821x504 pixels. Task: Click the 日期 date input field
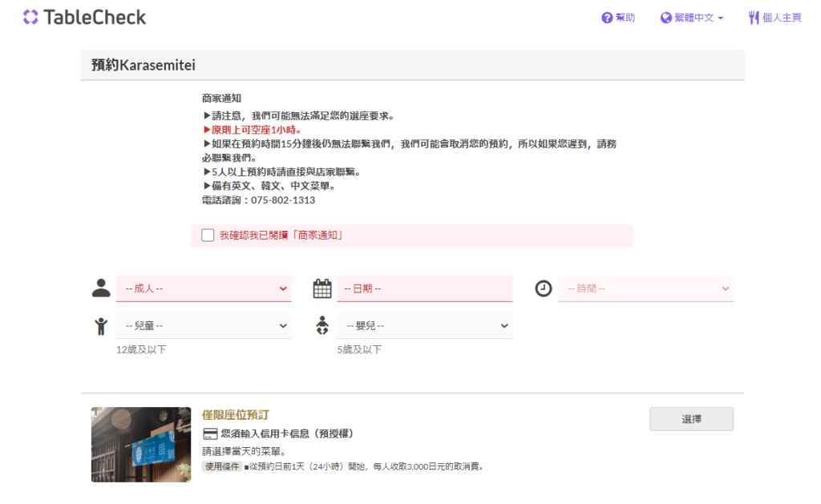coord(425,288)
